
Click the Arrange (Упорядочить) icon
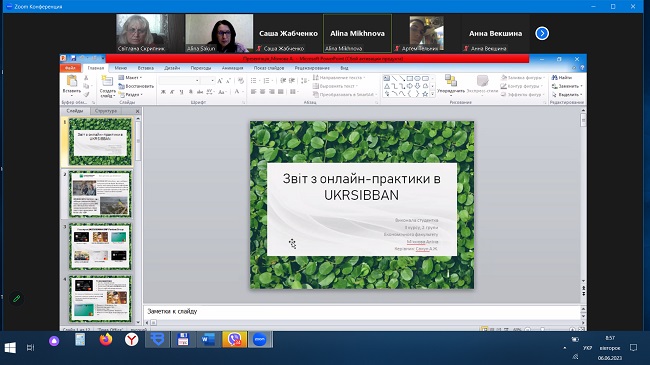click(x=451, y=80)
